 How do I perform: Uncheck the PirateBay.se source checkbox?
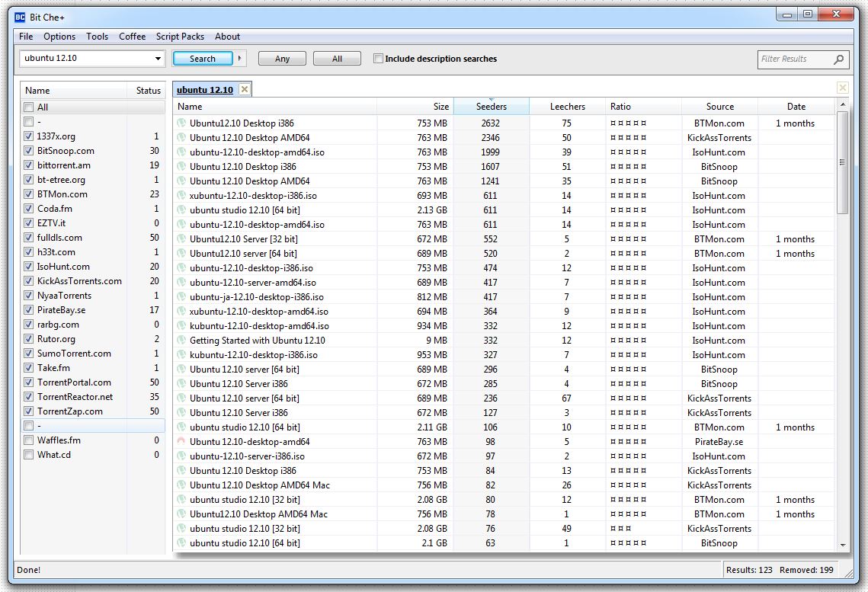[x=29, y=310]
